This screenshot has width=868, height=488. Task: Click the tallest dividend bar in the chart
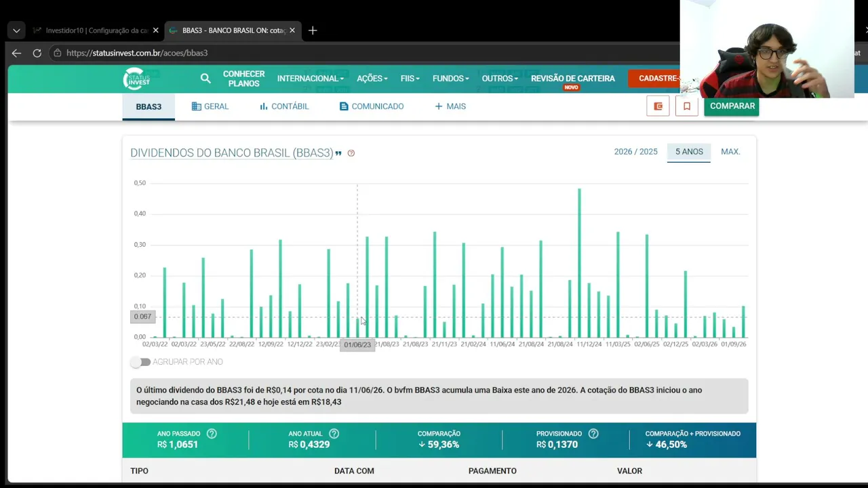(579, 263)
